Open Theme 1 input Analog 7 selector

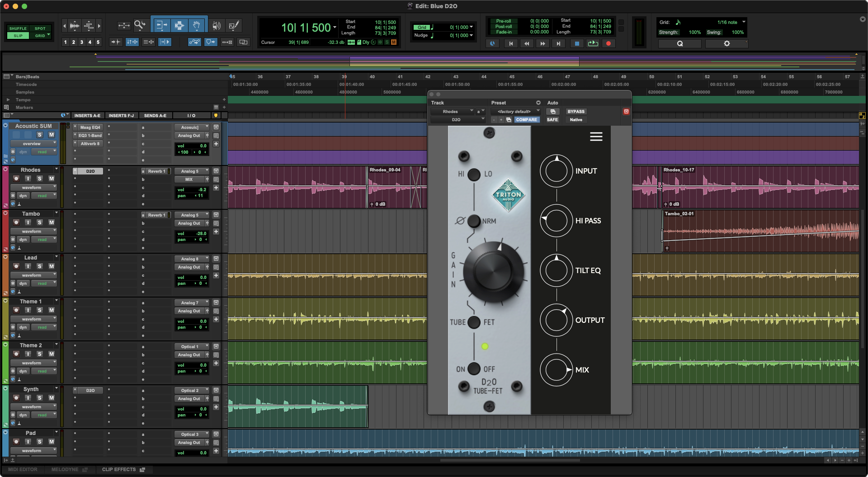[192, 303]
